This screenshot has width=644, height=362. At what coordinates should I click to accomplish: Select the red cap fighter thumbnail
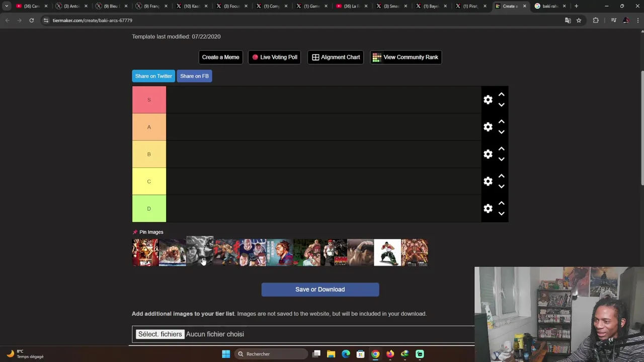coord(334,252)
